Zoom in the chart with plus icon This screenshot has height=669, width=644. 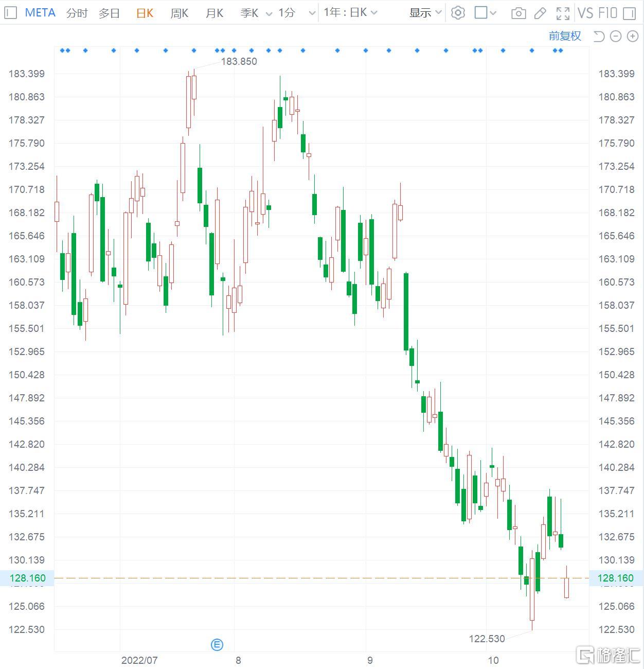[x=632, y=36]
